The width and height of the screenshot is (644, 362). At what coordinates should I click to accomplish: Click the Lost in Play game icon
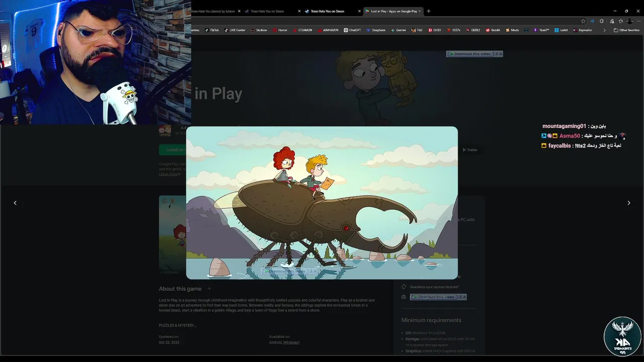[165, 131]
